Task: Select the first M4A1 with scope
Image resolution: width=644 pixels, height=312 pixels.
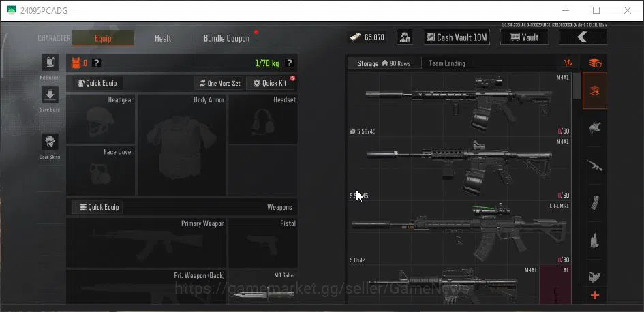Action: [x=459, y=105]
